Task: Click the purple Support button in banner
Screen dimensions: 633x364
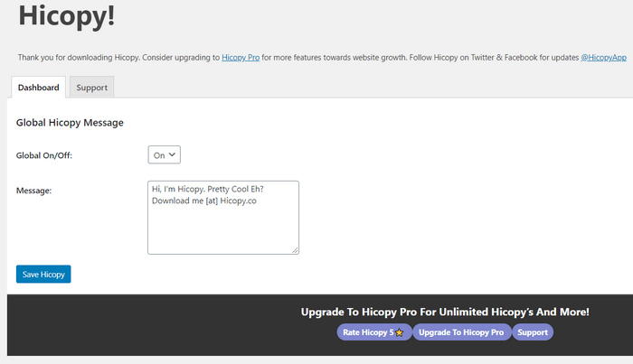Action: tap(533, 332)
